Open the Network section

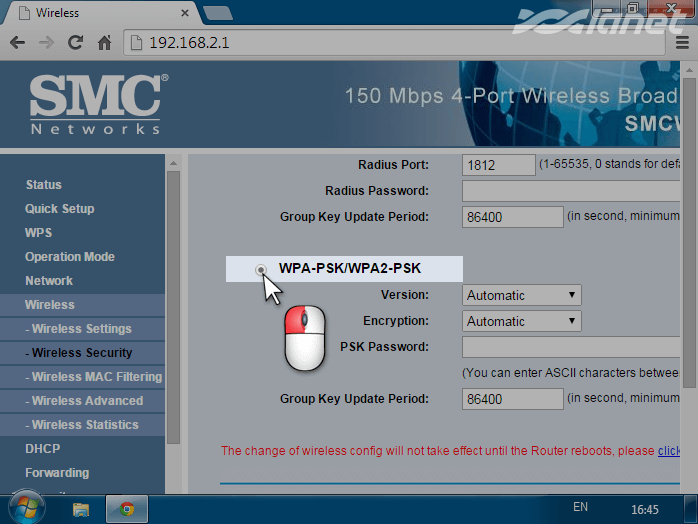[49, 280]
